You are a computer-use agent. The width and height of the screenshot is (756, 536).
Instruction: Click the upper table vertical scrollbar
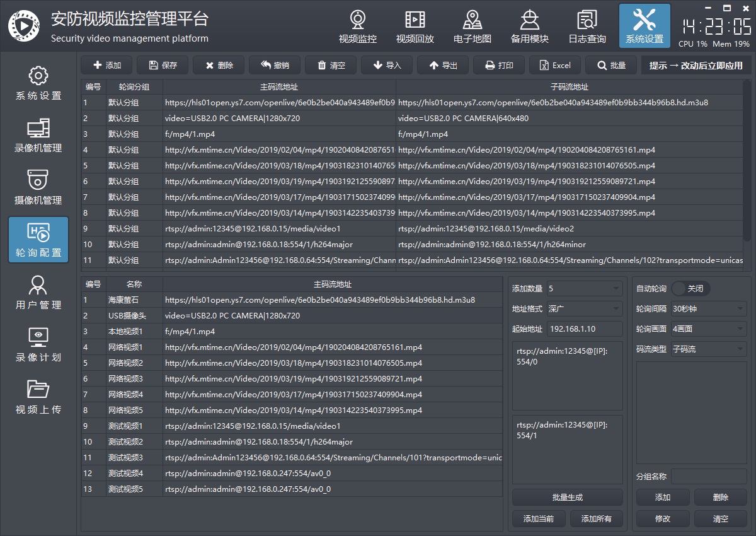click(747, 164)
